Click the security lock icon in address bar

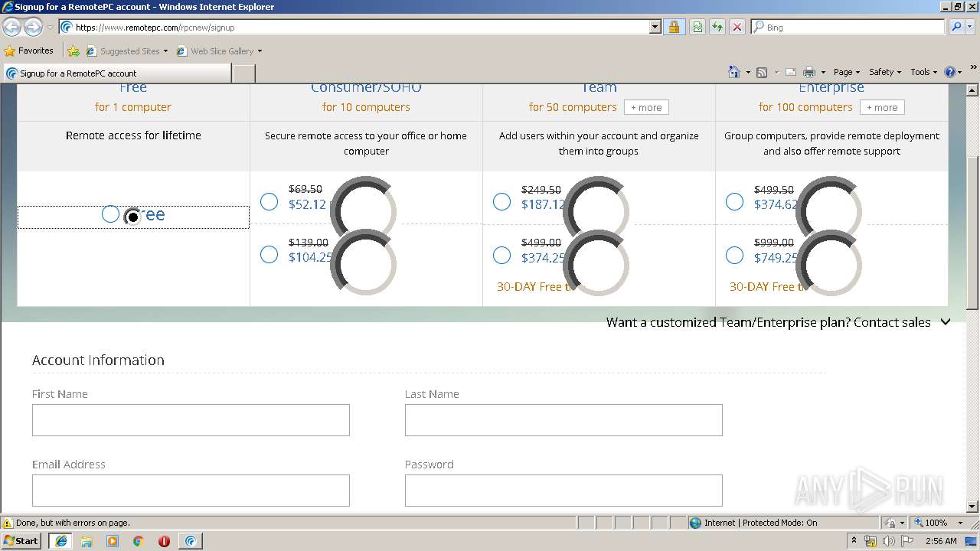pos(674,28)
